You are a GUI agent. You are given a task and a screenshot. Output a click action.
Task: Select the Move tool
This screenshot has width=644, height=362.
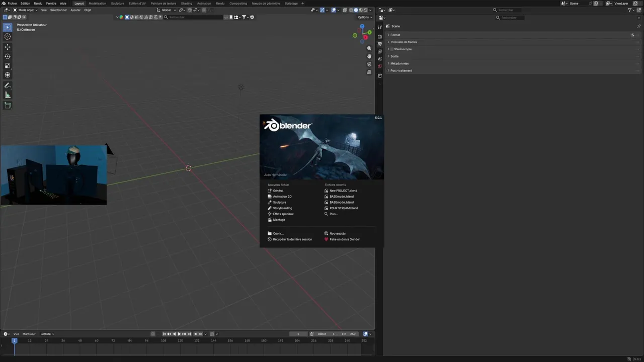(x=8, y=47)
